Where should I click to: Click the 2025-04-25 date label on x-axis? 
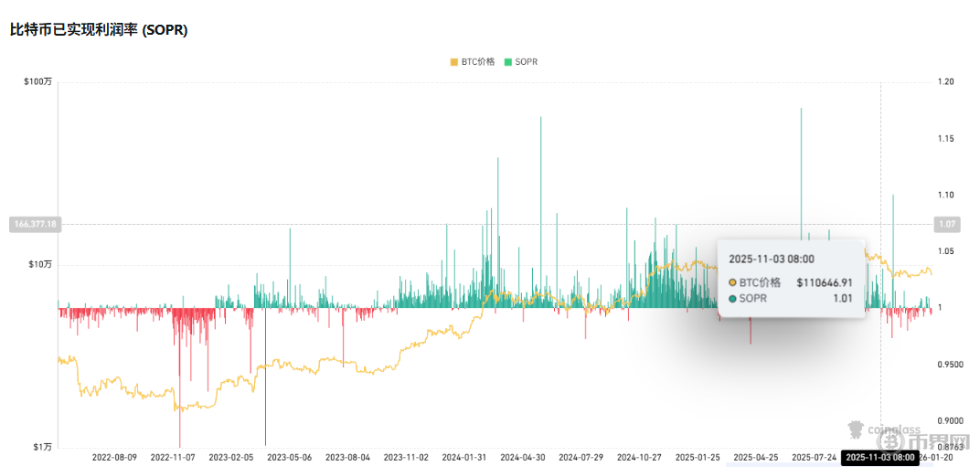(756, 456)
